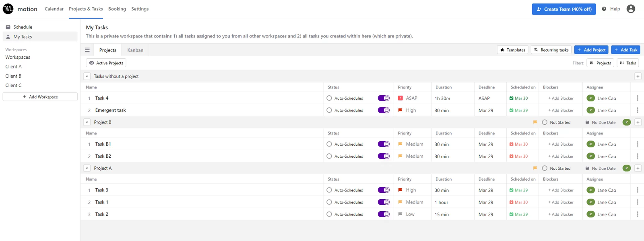
Task: Click the hamburger menu icon beside Projects tab
Action: pyautogui.click(x=87, y=50)
